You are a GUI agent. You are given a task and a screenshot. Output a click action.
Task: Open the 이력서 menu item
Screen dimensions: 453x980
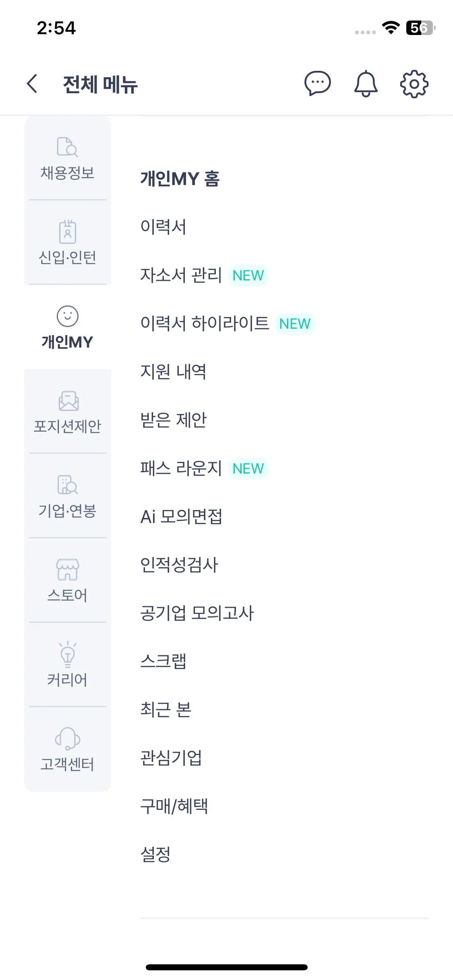[x=163, y=227]
